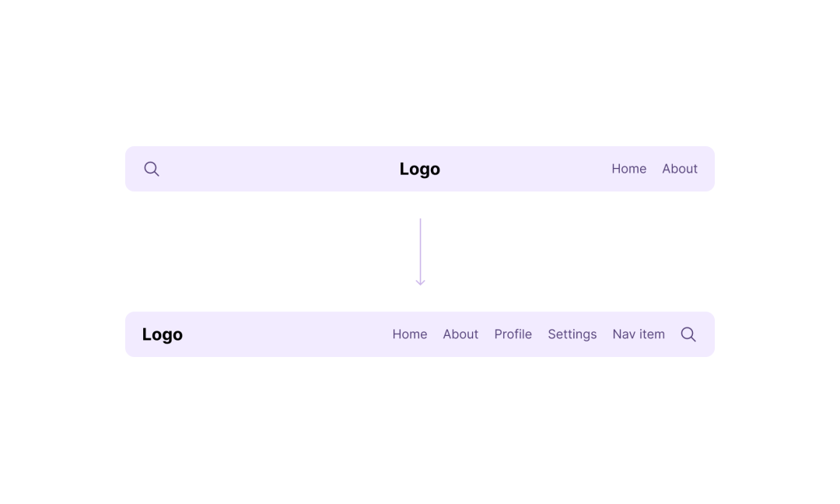Select the Nav item link
This screenshot has height=504, width=840.
639,334
